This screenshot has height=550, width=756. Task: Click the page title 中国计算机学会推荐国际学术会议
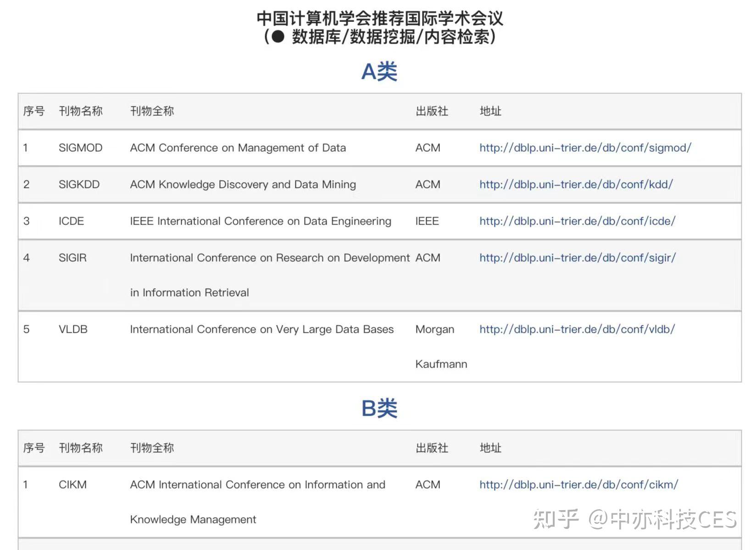point(380,19)
